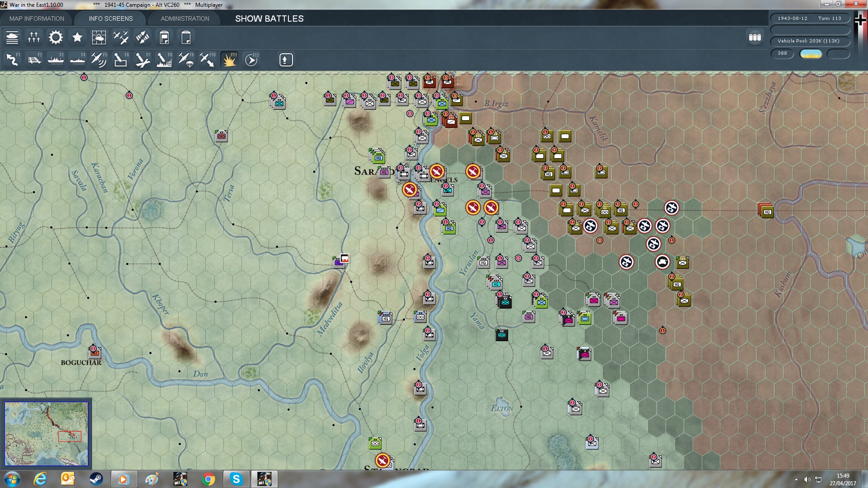Image resolution: width=868 pixels, height=488 pixels.
Task: Click Vehicle Pool 203K readout
Action: pos(810,41)
